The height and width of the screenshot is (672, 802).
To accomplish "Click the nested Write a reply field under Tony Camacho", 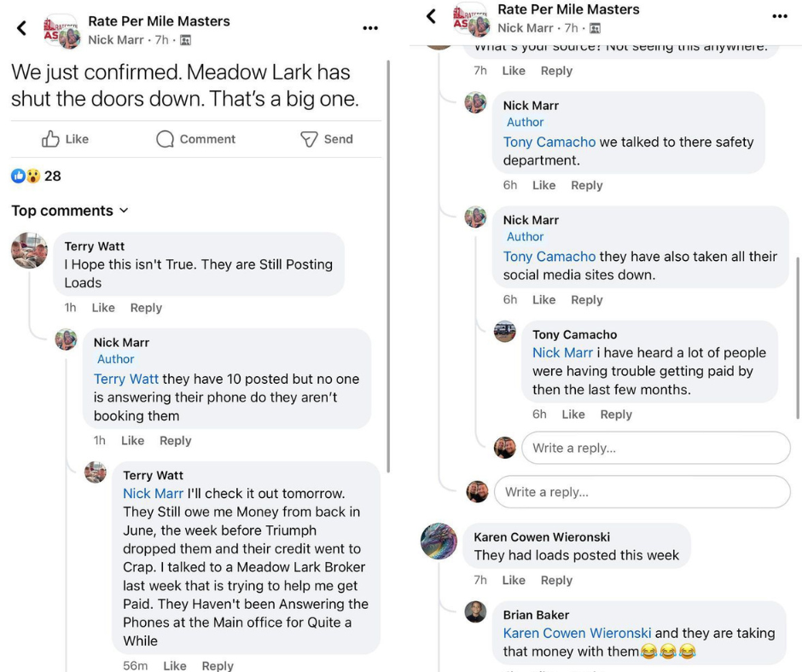I will pyautogui.click(x=655, y=448).
